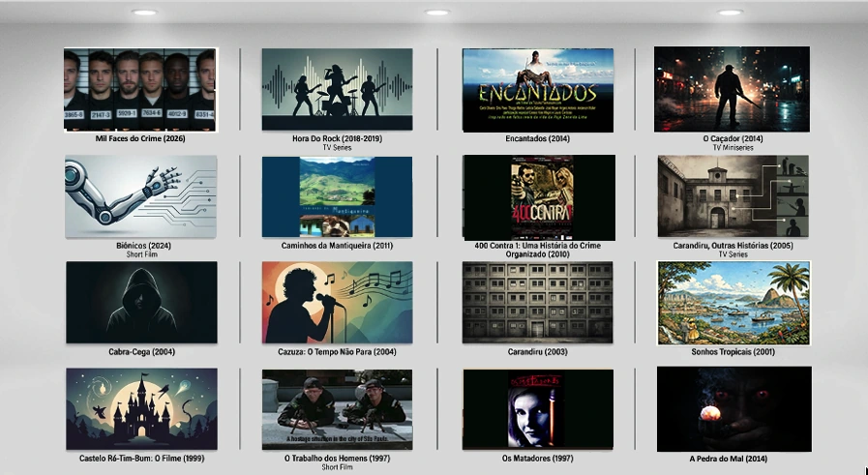Click the Sonhos Tropicais bay illustration

(x=733, y=303)
